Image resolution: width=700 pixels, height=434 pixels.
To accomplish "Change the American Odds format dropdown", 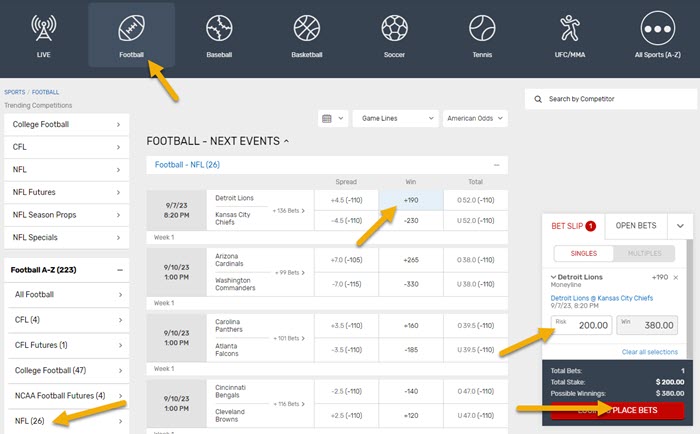I will pos(475,118).
